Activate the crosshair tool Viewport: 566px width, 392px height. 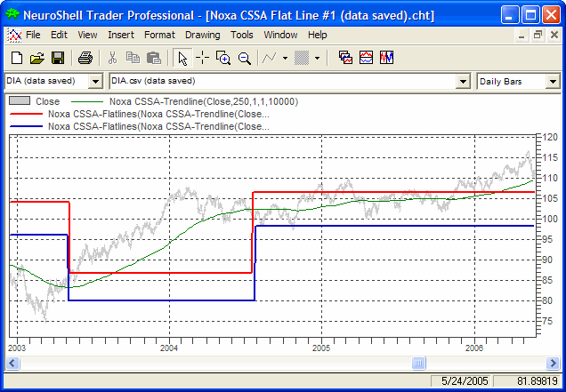point(203,58)
